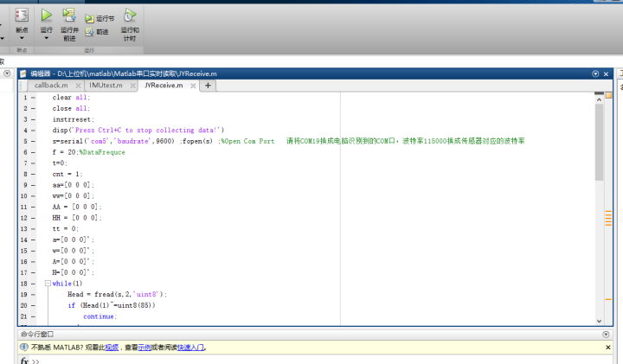Click the editor vertical scrollbar thumb
623x364 pixels.
[x=599, y=142]
